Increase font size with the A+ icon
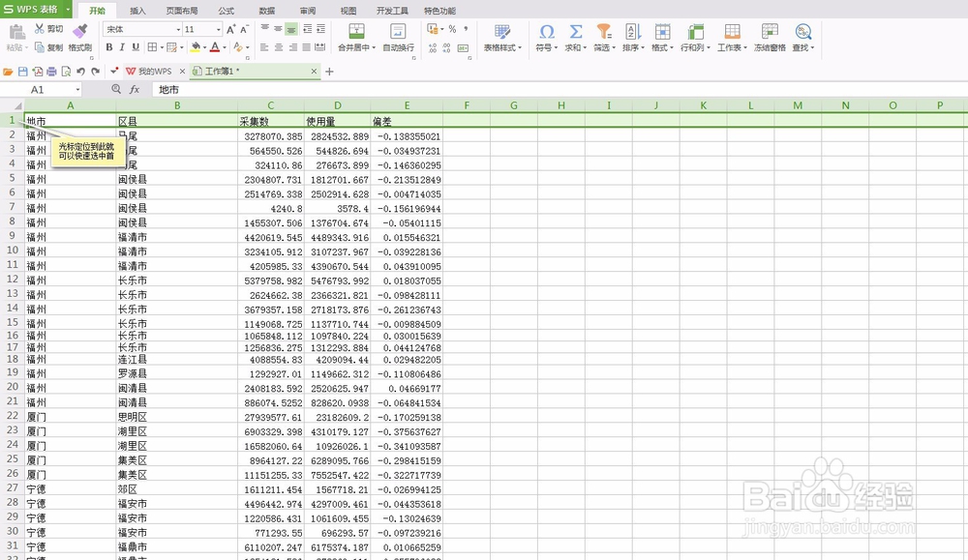Viewport: 968px width, 560px height. 231,29
